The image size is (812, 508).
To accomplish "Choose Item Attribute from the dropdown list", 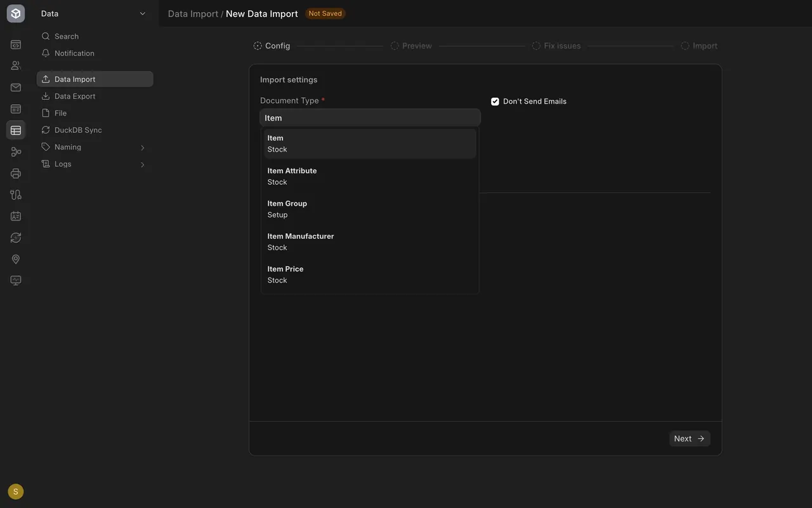I will 370,177.
